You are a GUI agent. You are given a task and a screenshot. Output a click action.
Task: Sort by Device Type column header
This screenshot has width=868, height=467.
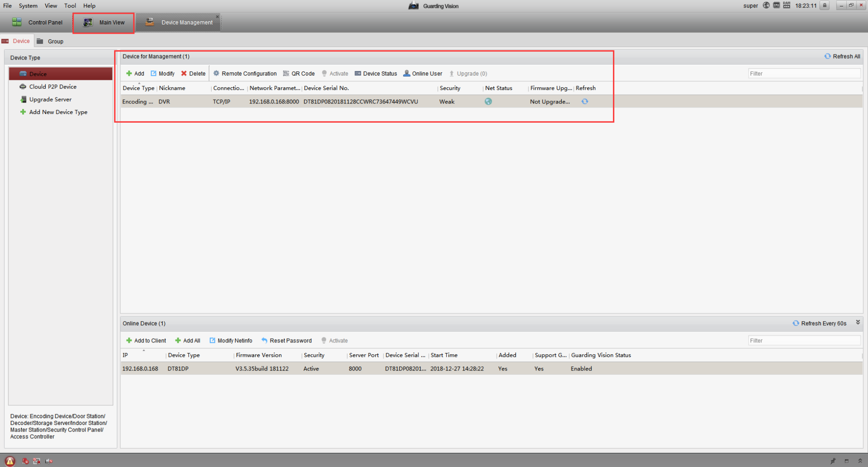pyautogui.click(x=138, y=88)
